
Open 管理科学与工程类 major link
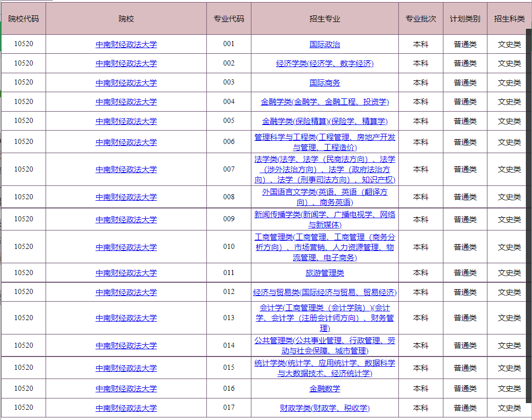[x=325, y=142]
